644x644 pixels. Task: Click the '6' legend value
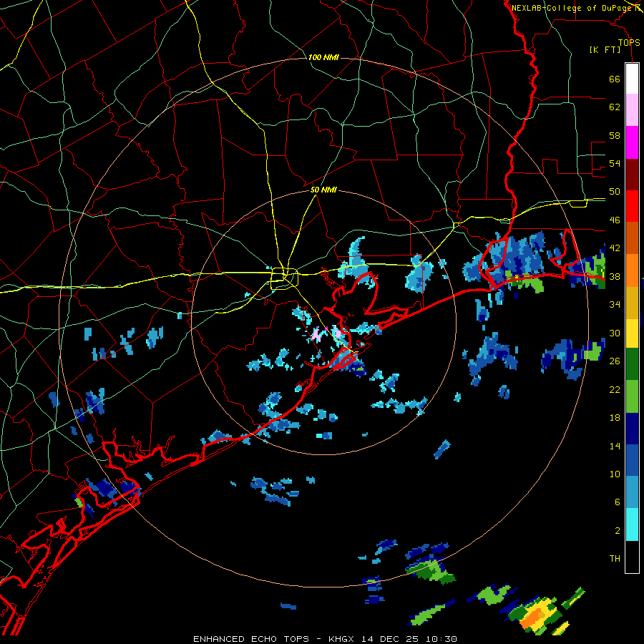(618, 502)
